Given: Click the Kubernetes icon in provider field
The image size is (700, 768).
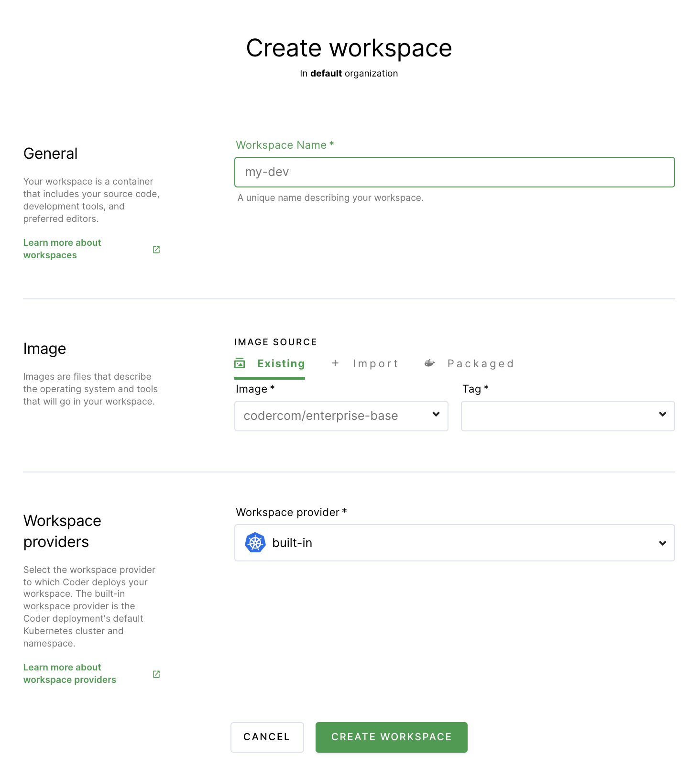Looking at the screenshot, I should click(x=255, y=543).
